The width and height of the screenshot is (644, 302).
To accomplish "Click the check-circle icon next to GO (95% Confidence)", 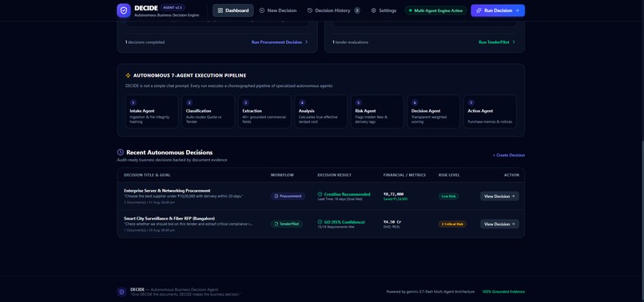I will pos(320,222).
